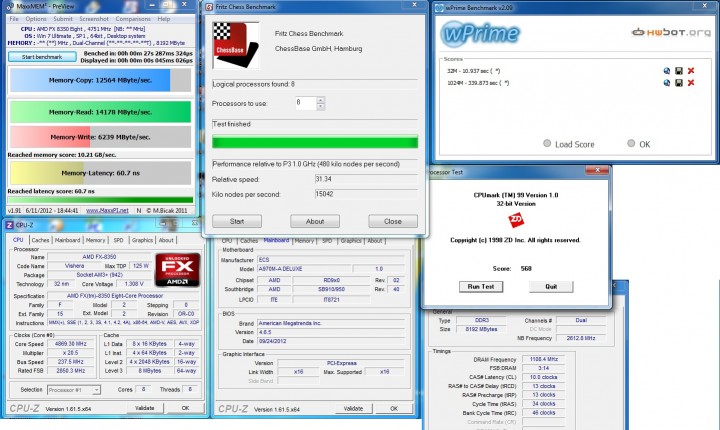Click Quit in CPUmark 99
The image size is (720, 430).
click(x=551, y=287)
